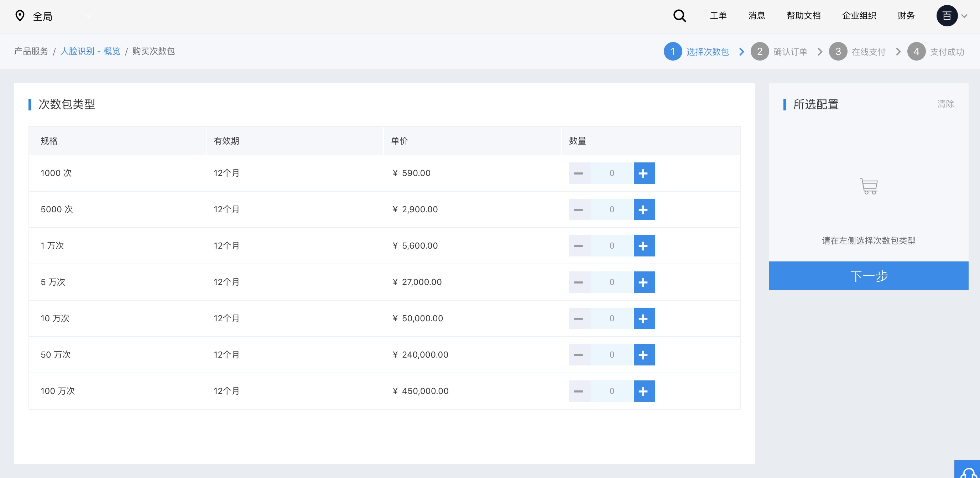Viewport: 980px width, 478px height.
Task: Expand the account menu arrow beside avatar
Action: (x=964, y=16)
